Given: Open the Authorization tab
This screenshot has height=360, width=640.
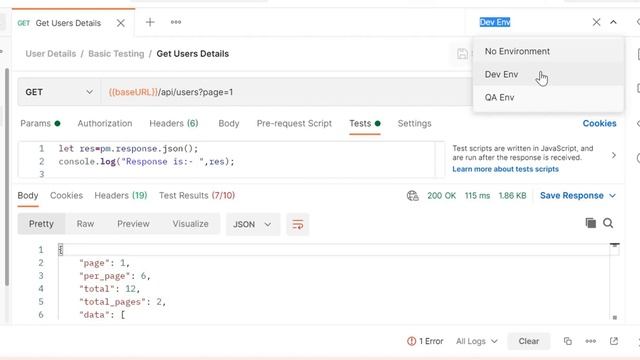Looking at the screenshot, I should (105, 123).
